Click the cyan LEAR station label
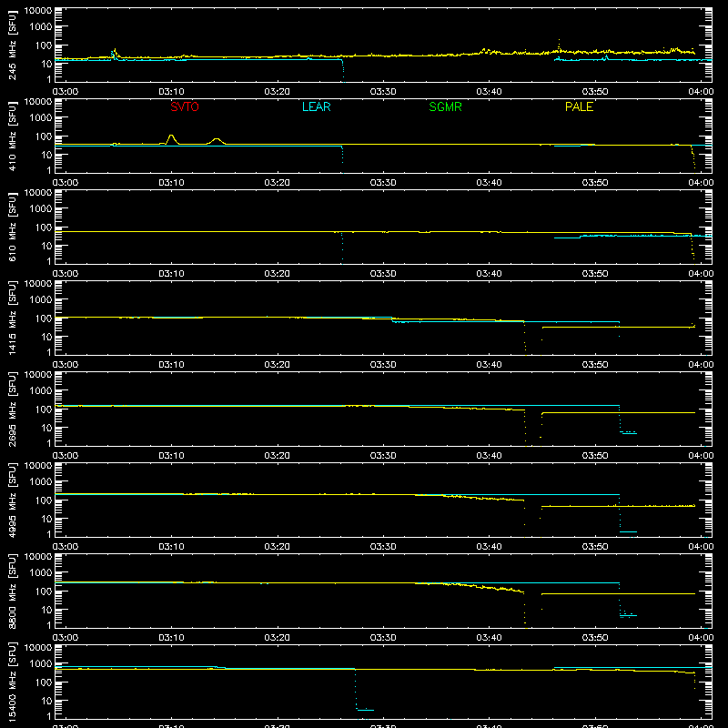The height and width of the screenshot is (728, 728). 316,106
